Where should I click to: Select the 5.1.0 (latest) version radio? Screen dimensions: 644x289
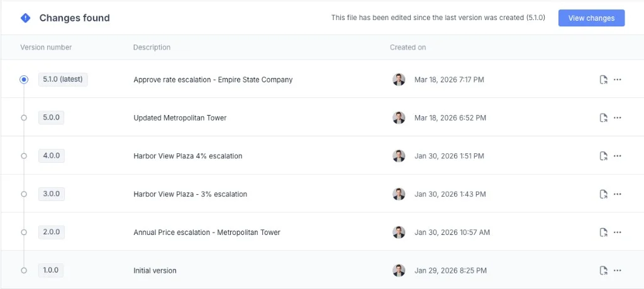[x=24, y=80]
